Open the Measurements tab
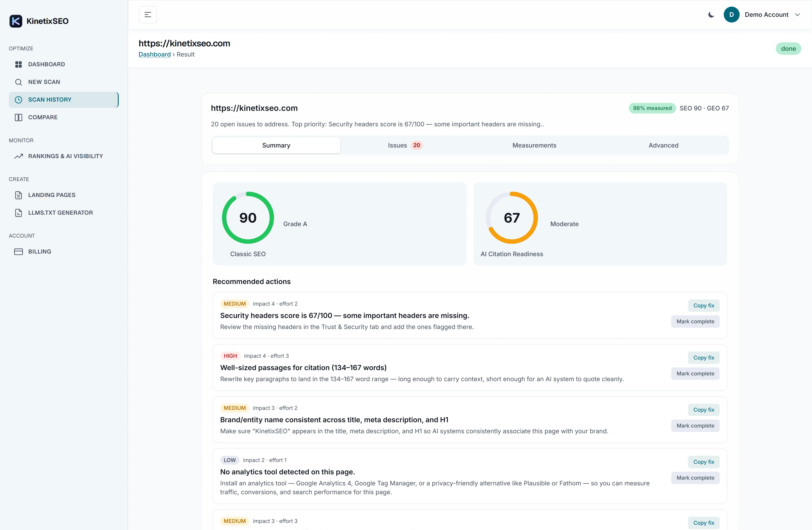The height and width of the screenshot is (530, 812). coord(534,146)
